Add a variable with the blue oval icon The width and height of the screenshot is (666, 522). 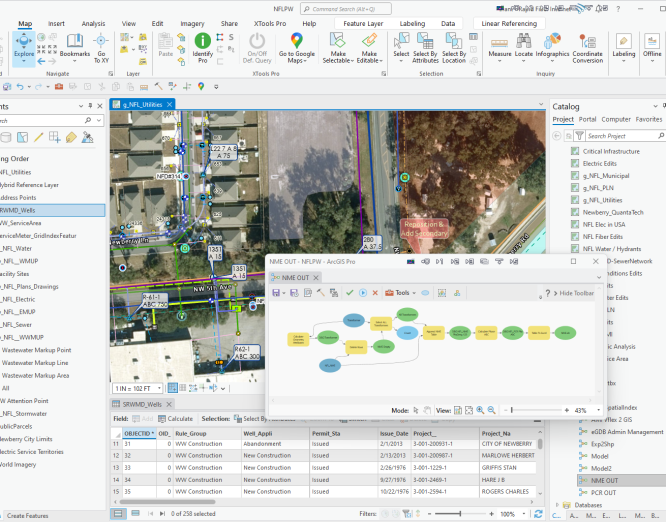tap(425, 293)
